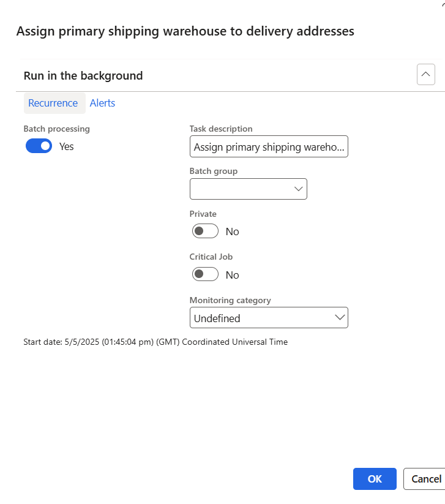Collapse the Run in the background section
The height and width of the screenshot is (504, 445).
(x=425, y=74)
